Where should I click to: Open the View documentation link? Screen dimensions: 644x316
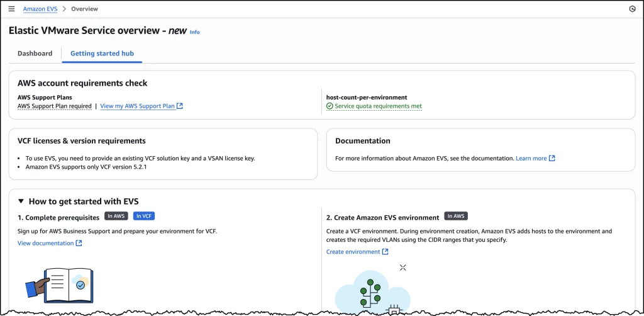pos(45,243)
